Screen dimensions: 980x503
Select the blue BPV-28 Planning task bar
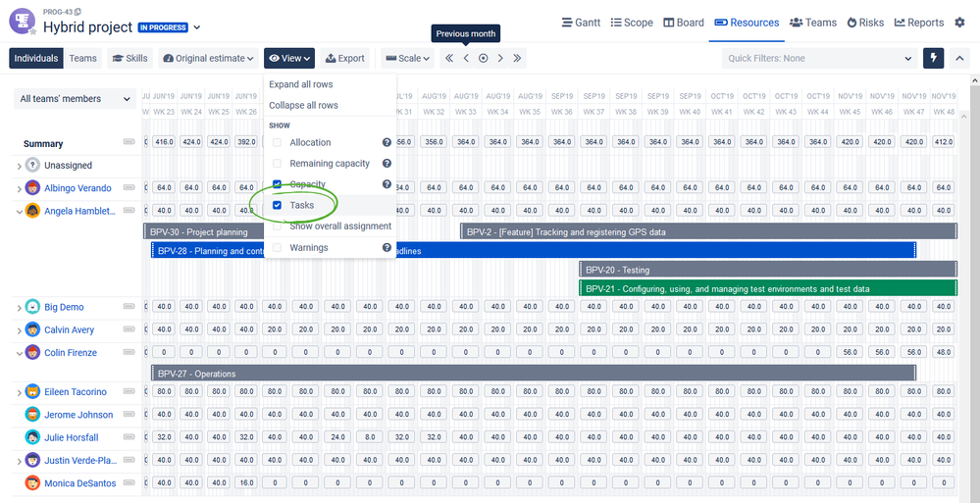[533, 251]
